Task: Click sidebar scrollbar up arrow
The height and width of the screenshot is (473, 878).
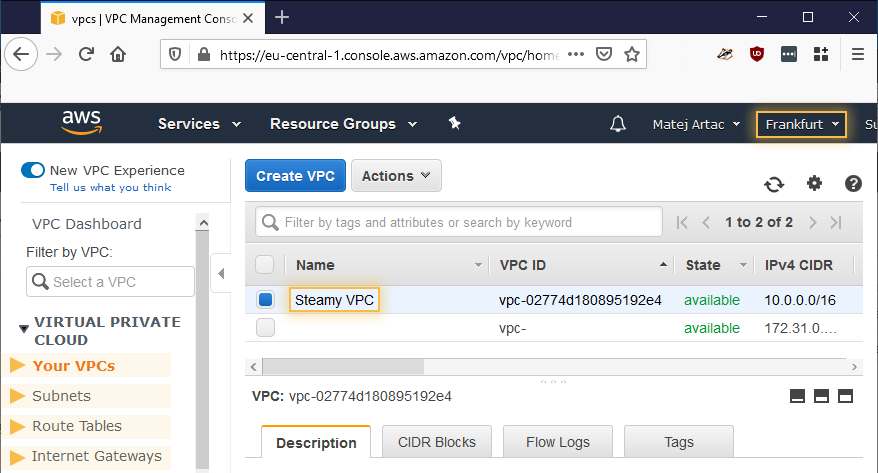Action: 203,223
